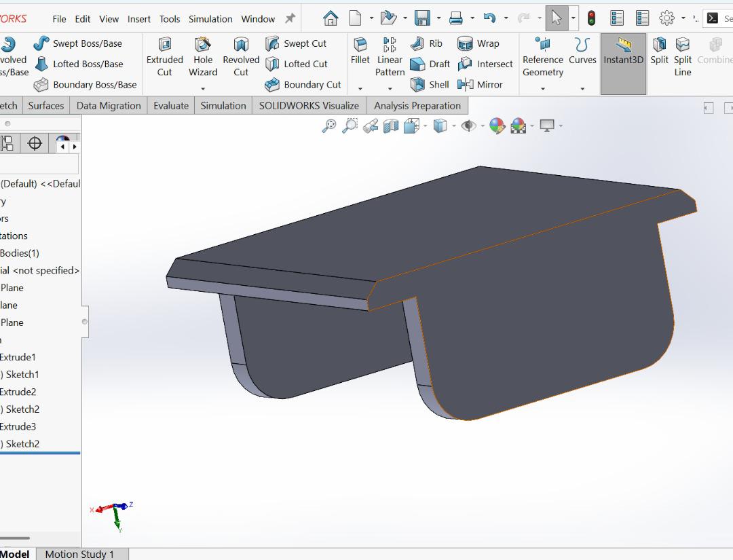Open the Hole Wizard tool
Image resolution: width=733 pixels, height=560 pixels.
[x=203, y=57]
